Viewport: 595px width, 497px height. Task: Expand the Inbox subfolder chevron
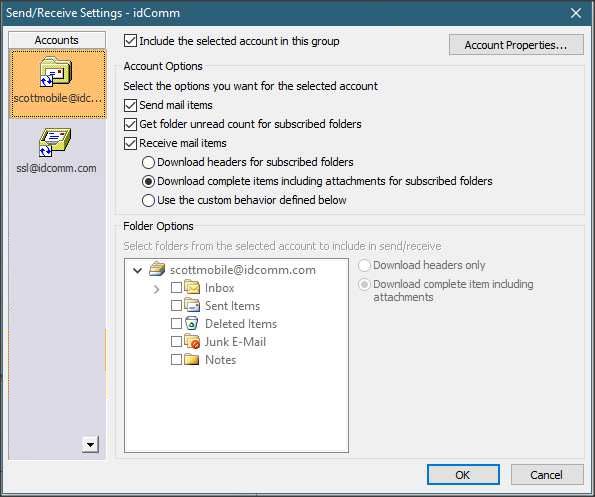156,289
